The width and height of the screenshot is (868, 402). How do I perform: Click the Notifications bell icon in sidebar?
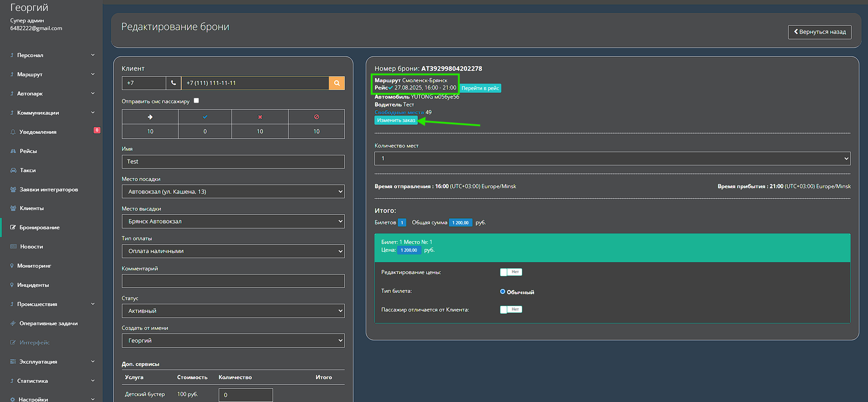point(13,132)
